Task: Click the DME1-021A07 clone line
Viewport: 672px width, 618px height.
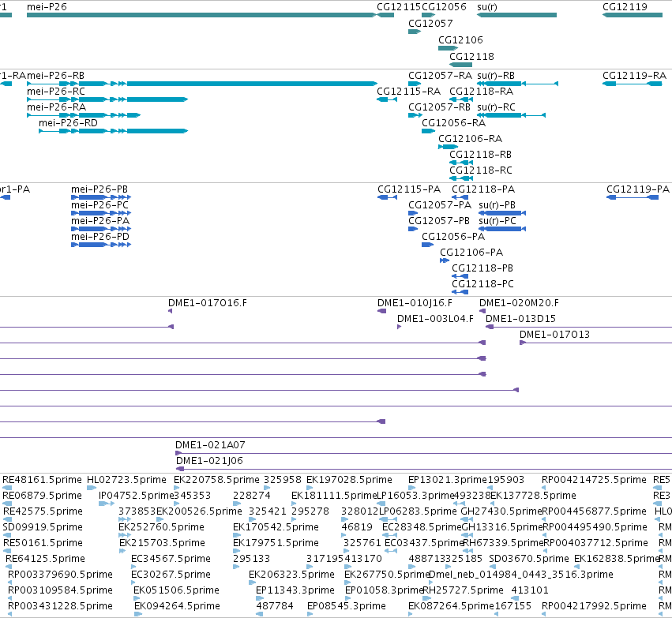Action: 423,453
